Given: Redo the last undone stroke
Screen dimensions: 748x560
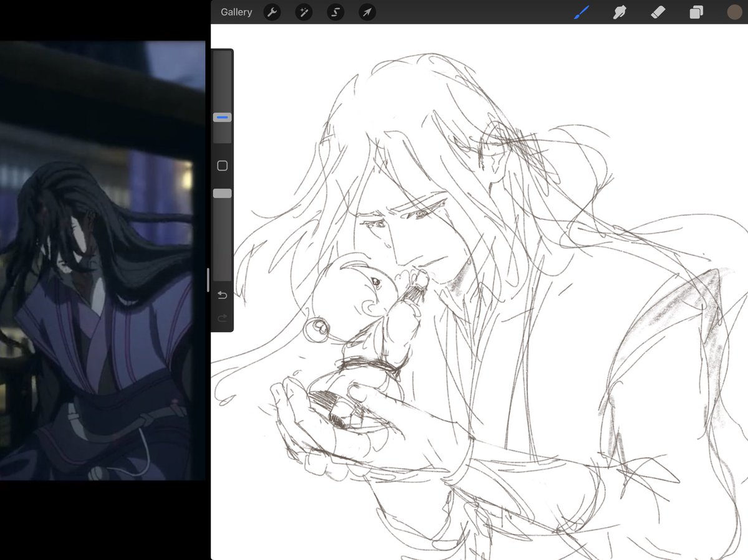Looking at the screenshot, I should [x=223, y=318].
